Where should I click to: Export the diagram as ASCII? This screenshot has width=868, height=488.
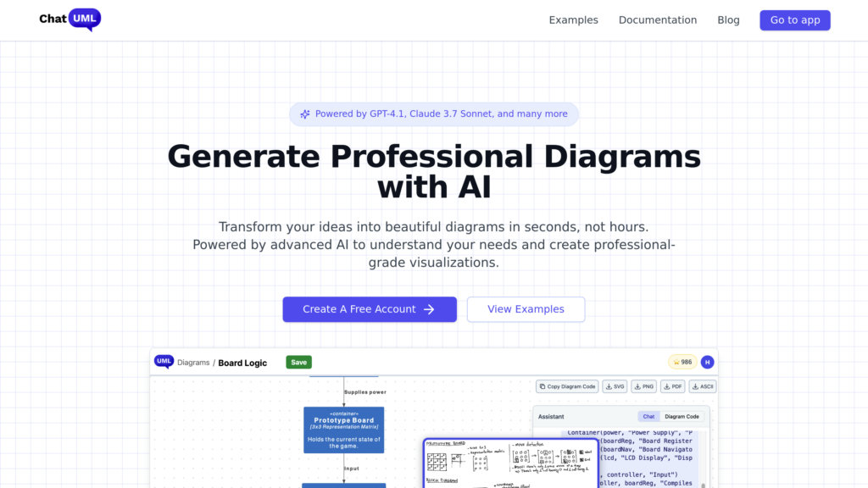(x=703, y=386)
